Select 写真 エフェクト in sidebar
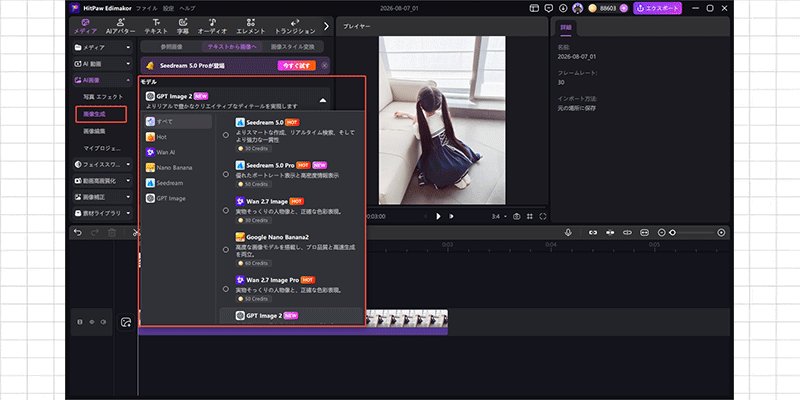Viewport: 800px width, 400px height. (103, 96)
